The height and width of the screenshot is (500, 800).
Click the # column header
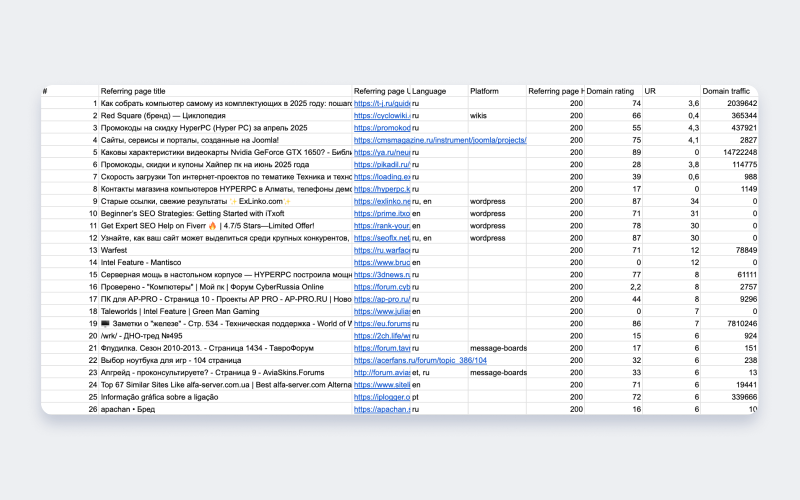tap(46, 91)
